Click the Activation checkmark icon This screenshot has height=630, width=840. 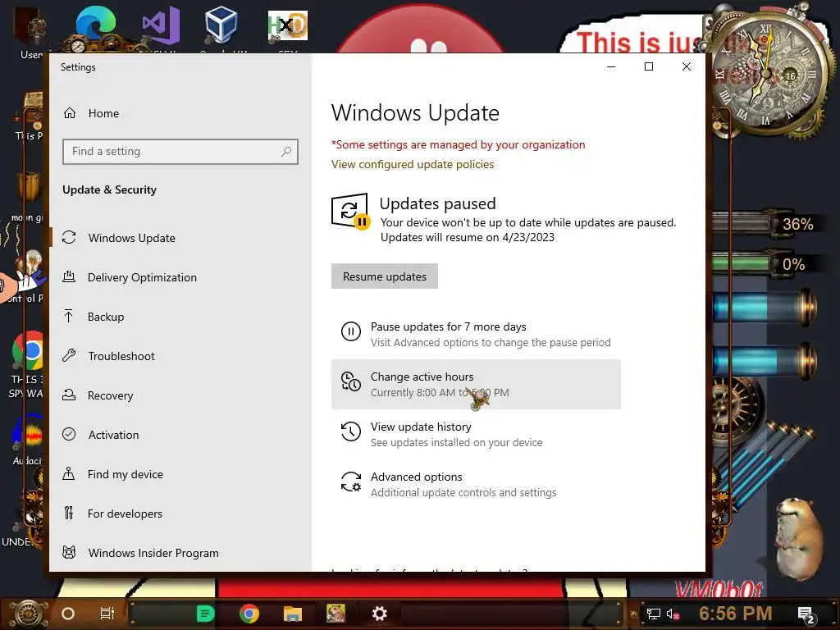[69, 434]
